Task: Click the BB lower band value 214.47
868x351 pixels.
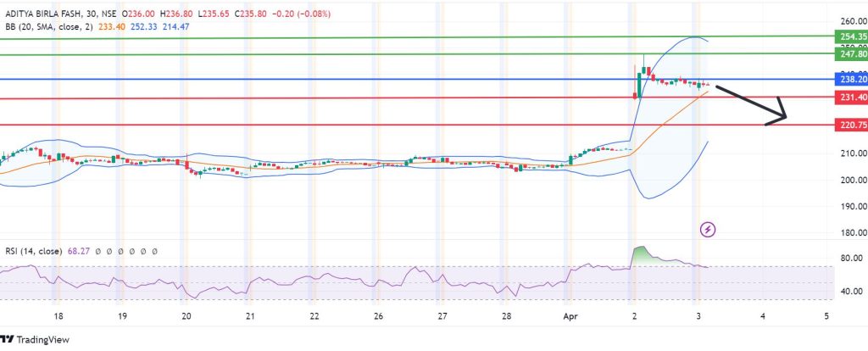Action: pyautogui.click(x=176, y=26)
